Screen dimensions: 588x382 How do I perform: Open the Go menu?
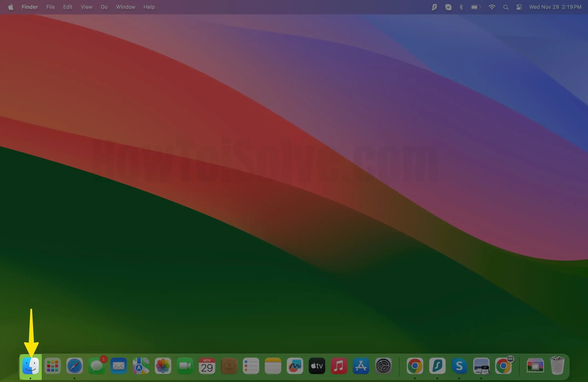[104, 7]
